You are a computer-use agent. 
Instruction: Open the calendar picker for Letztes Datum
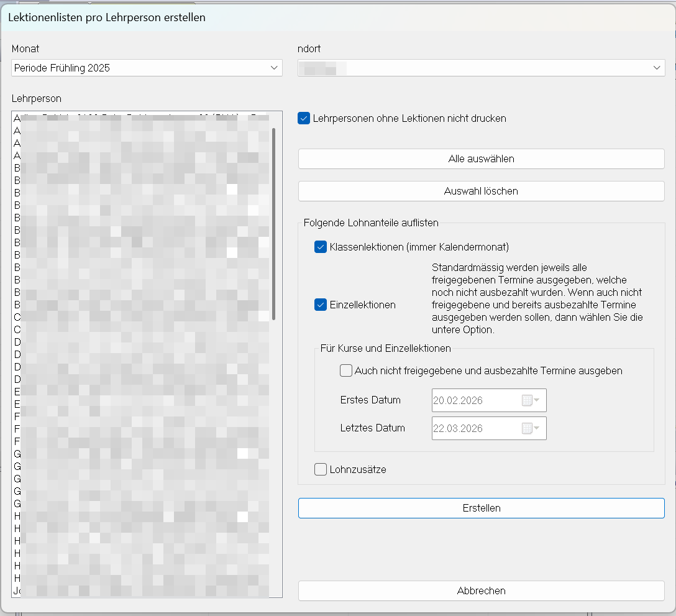tap(531, 428)
